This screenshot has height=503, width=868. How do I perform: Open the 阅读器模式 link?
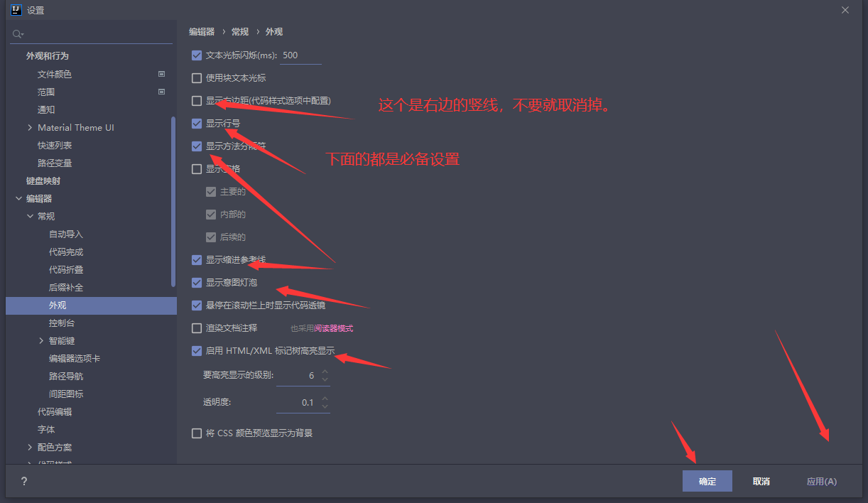334,328
